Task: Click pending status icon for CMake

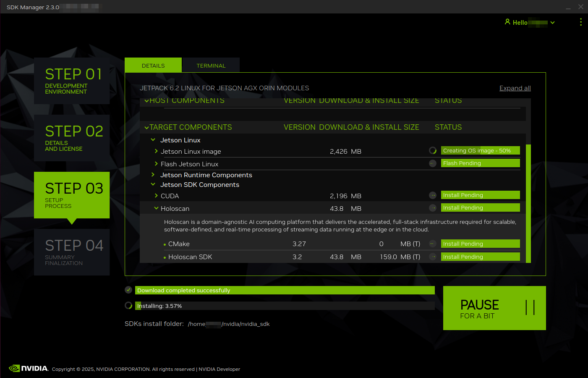Action: click(x=433, y=244)
